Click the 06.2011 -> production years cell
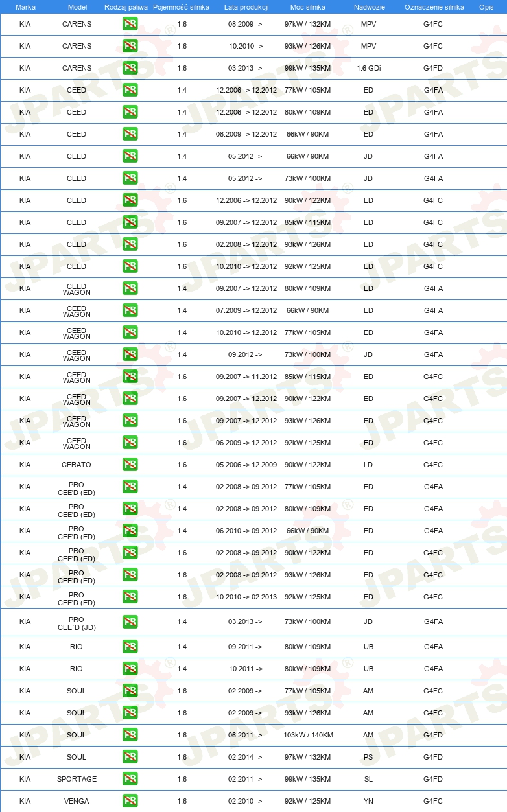507x812 pixels. (245, 735)
